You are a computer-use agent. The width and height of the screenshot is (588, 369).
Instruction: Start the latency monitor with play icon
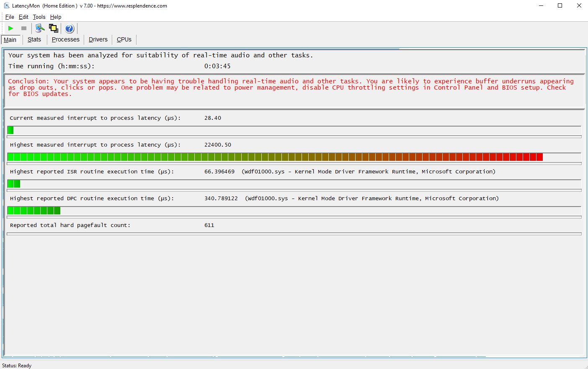pos(11,28)
